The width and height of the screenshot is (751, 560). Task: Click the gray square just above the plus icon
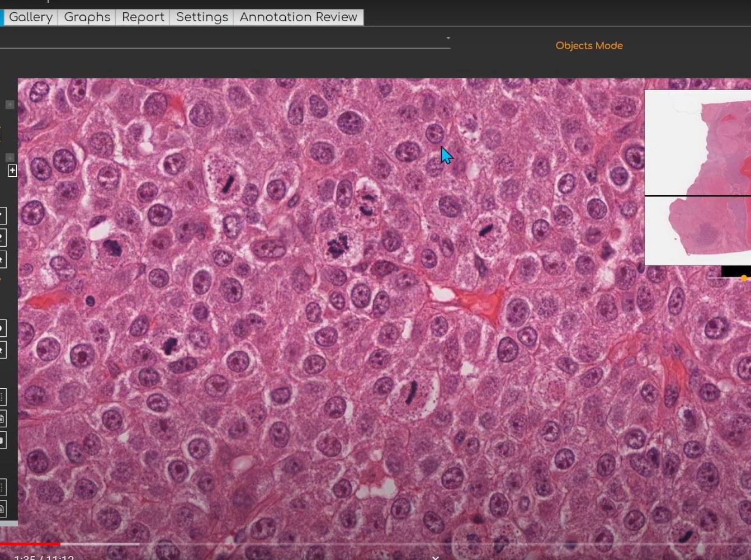[10, 157]
